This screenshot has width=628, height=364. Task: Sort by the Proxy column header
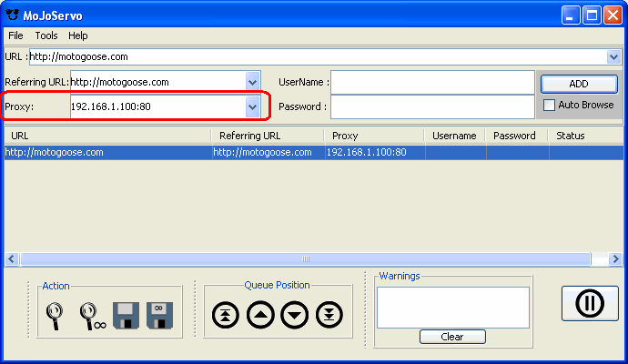[374, 136]
